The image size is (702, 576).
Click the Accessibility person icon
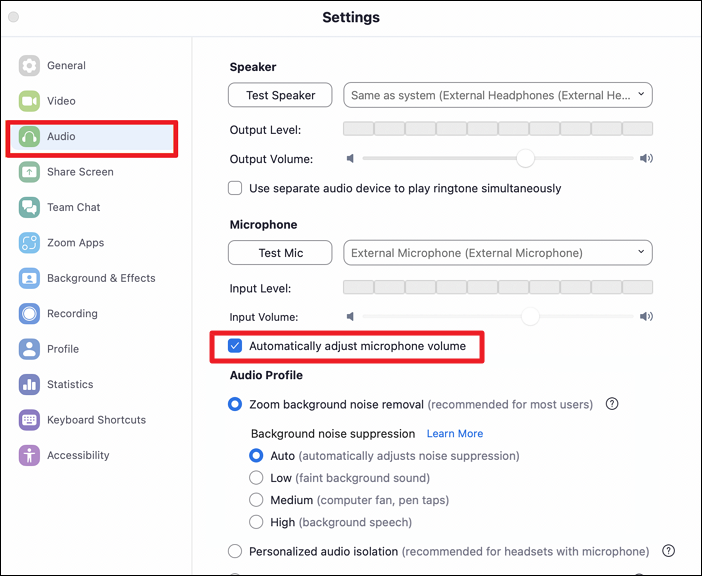[29, 455]
